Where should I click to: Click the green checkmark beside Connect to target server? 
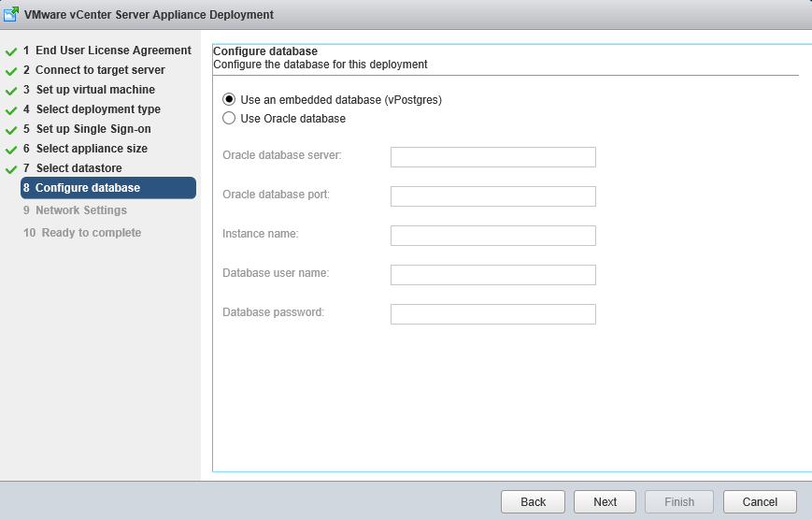[11, 71]
